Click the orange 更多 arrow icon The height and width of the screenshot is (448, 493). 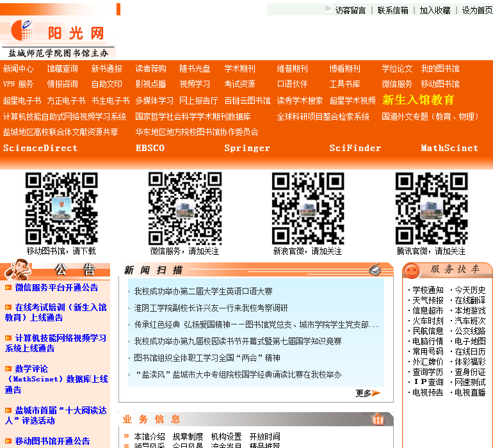(376, 393)
